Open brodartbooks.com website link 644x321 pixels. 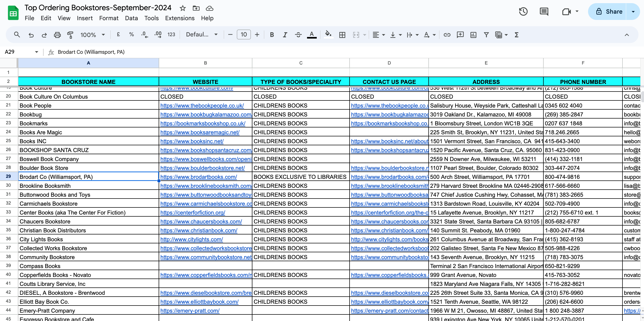(199, 177)
